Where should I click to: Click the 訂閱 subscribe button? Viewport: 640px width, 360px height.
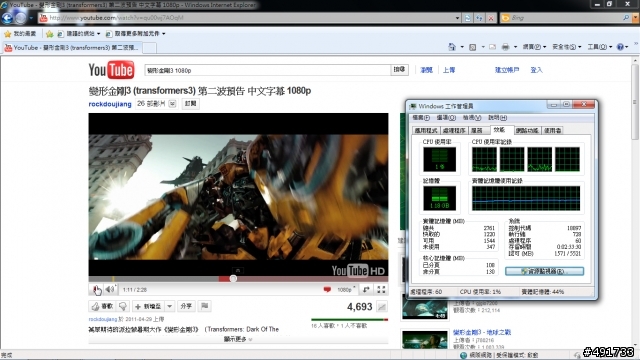(191, 104)
